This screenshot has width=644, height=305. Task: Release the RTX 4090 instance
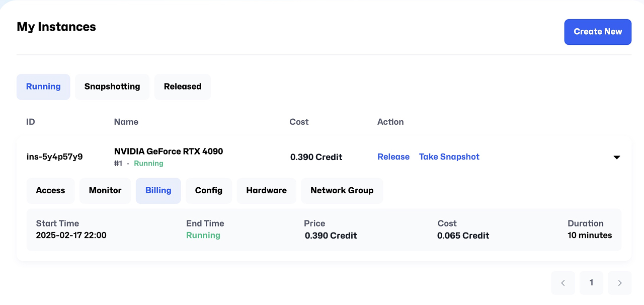click(393, 157)
